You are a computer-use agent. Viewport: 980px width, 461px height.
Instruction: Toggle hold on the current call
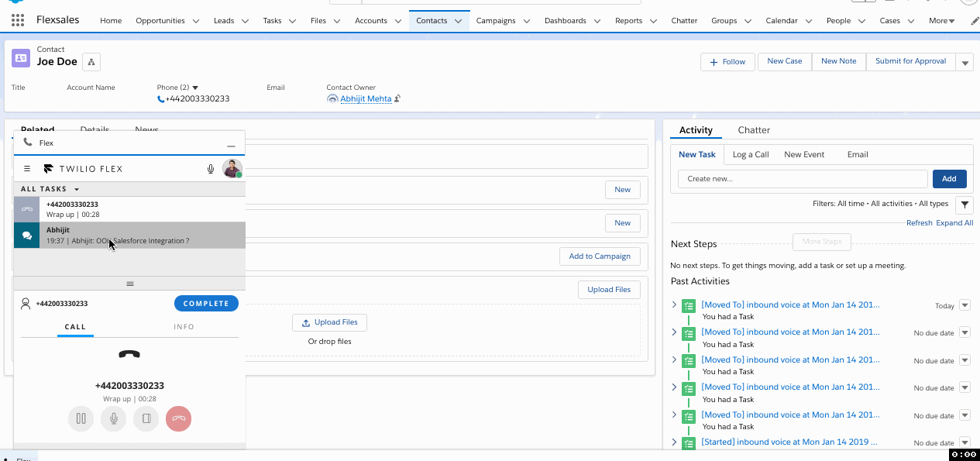coord(81,419)
